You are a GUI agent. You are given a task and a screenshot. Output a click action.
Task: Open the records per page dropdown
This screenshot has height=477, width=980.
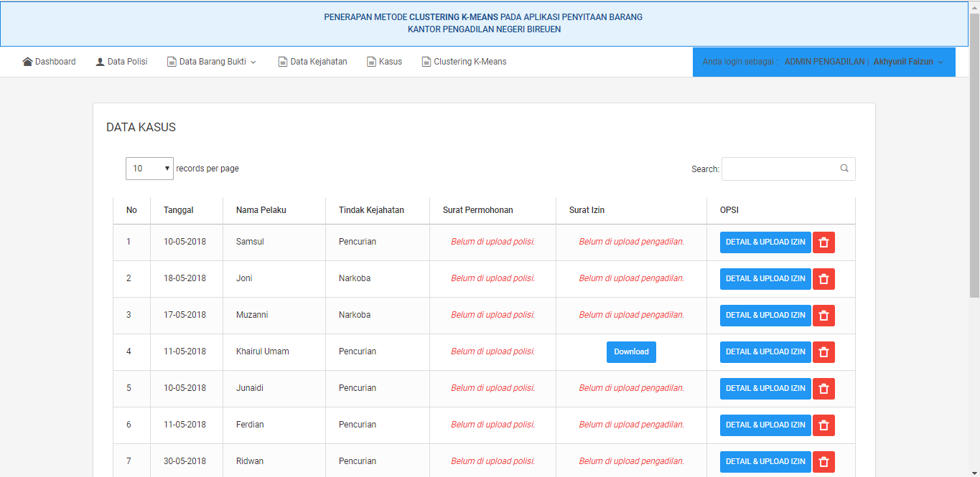pyautogui.click(x=149, y=169)
